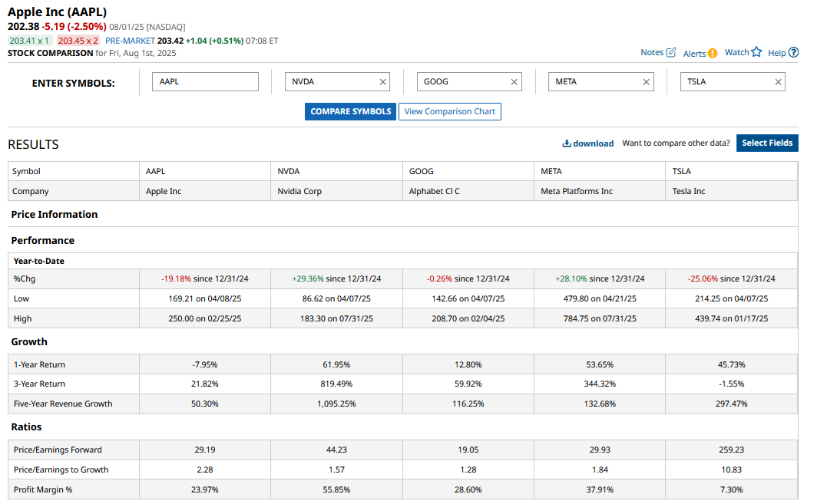Image resolution: width=817 pixels, height=504 pixels.
Task: Click the GOOG column header cell
Action: click(x=468, y=171)
